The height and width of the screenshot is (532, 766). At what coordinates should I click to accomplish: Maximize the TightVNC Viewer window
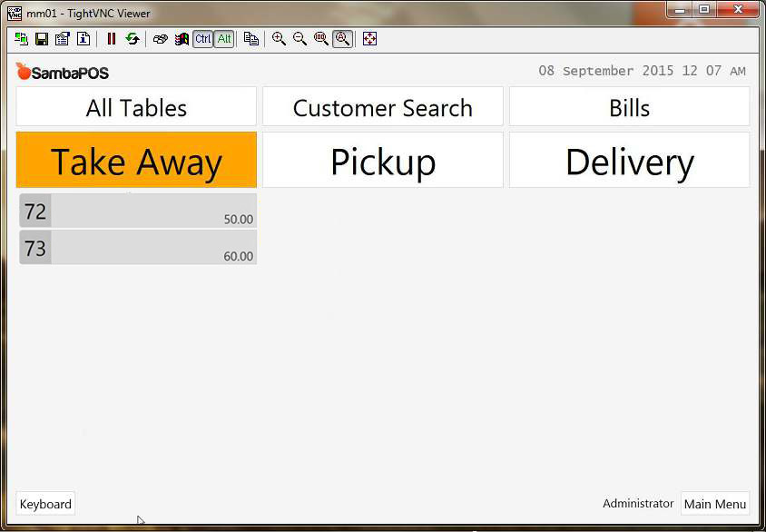click(x=704, y=10)
